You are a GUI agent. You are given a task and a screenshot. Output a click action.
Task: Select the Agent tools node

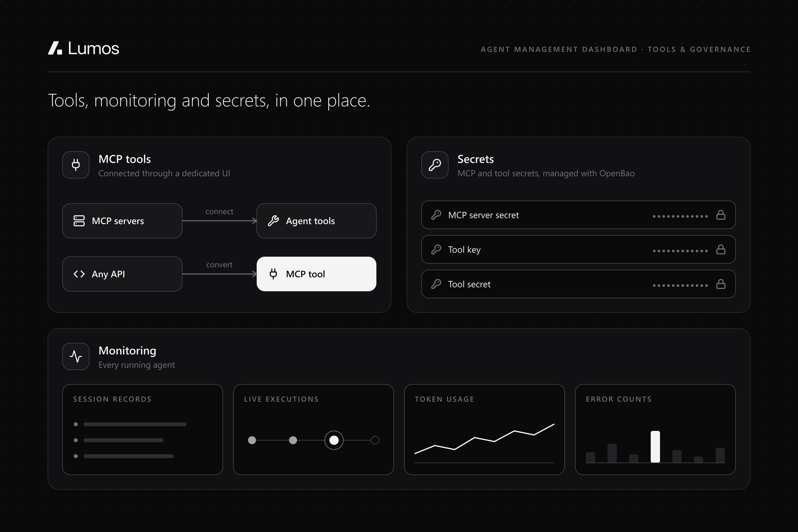[316, 221]
